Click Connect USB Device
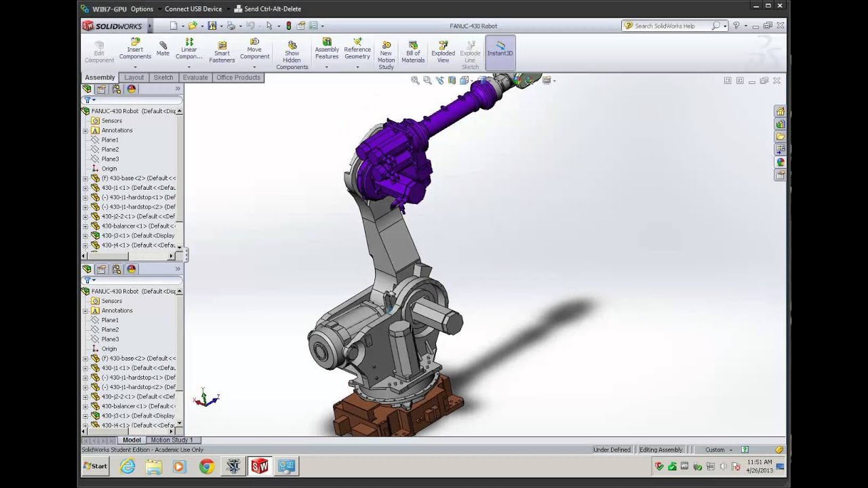The width and height of the screenshot is (868, 488). [193, 9]
